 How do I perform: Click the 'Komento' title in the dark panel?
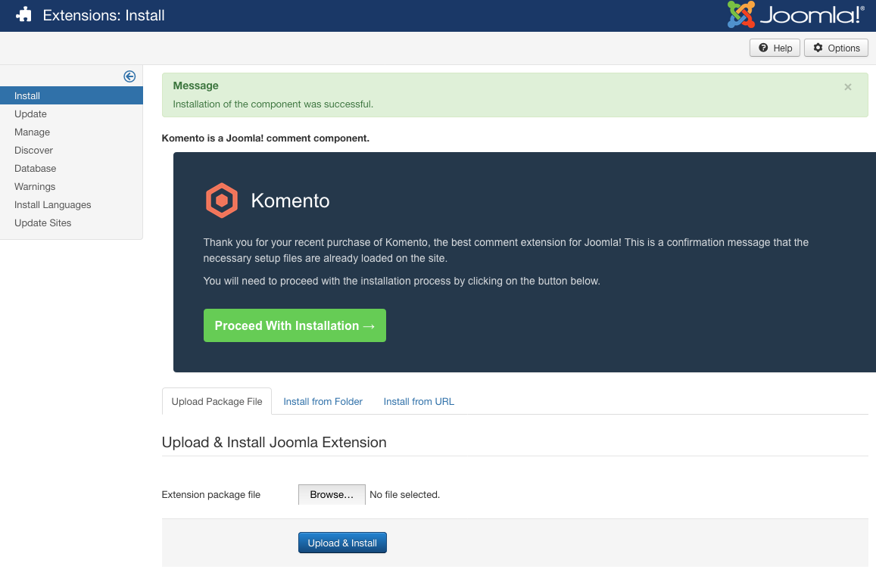pos(291,201)
